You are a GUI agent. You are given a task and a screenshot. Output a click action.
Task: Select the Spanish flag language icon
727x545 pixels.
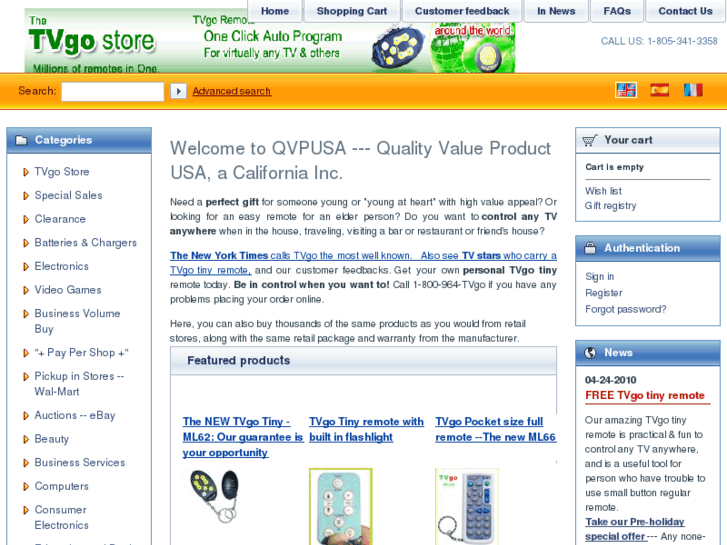coord(659,90)
